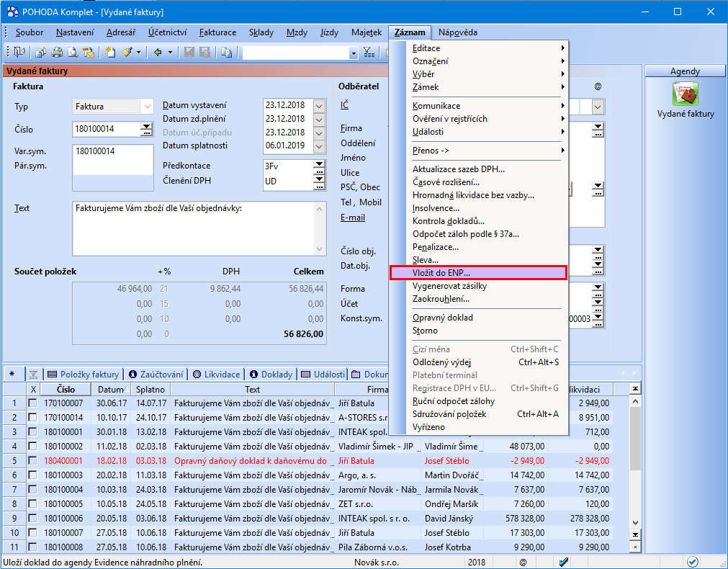Viewport: 728px width, 569px height.
Task: Sort table by the Číslo column header
Action: click(x=66, y=390)
